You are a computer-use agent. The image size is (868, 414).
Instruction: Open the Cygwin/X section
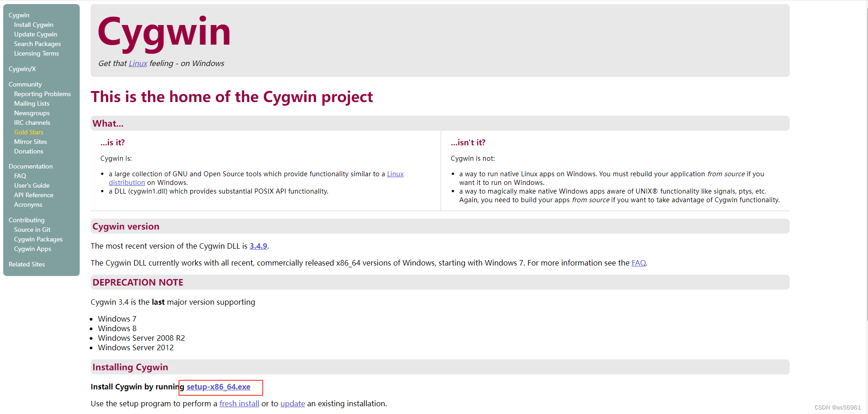pyautogui.click(x=22, y=69)
